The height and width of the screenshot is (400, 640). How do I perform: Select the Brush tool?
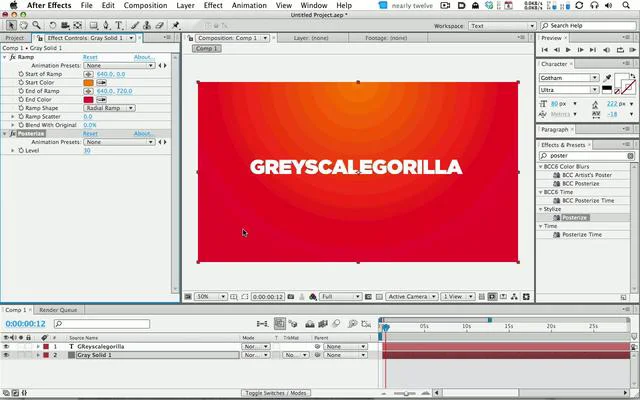point(135,25)
